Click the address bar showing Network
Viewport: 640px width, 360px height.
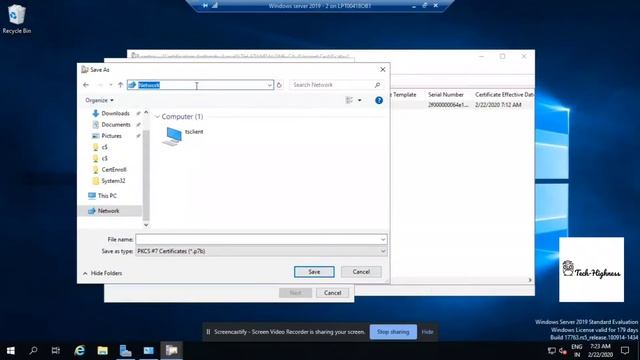click(200, 85)
